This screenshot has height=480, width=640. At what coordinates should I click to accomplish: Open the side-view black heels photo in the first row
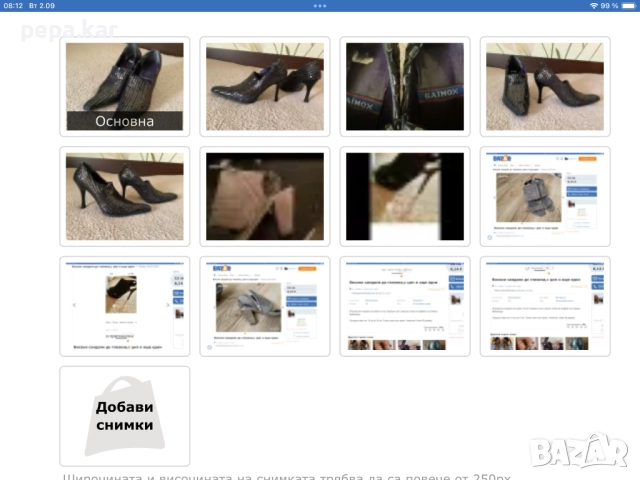[x=264, y=87]
